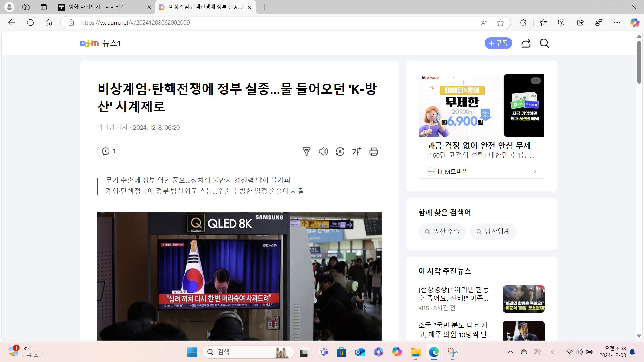644x362 pixels.
Task: Click the reaction count bubble showing 1
Action: (108, 151)
